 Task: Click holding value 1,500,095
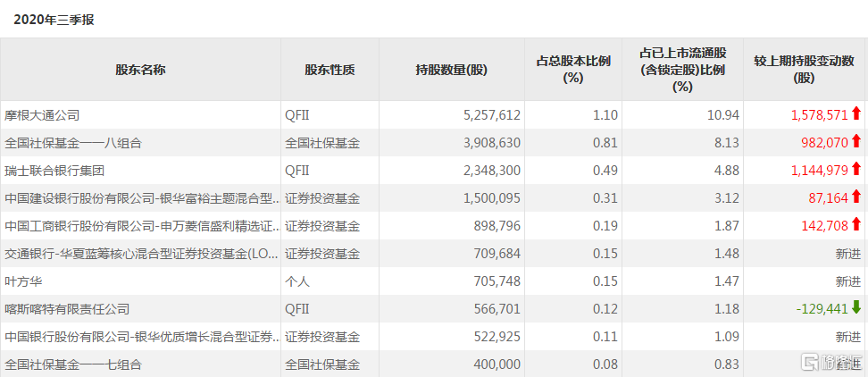coord(491,198)
